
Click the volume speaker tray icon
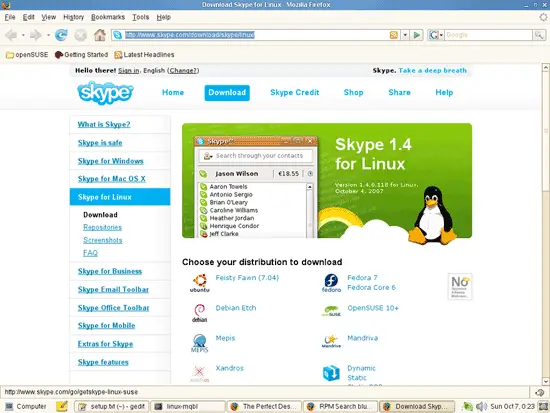pos(482,406)
